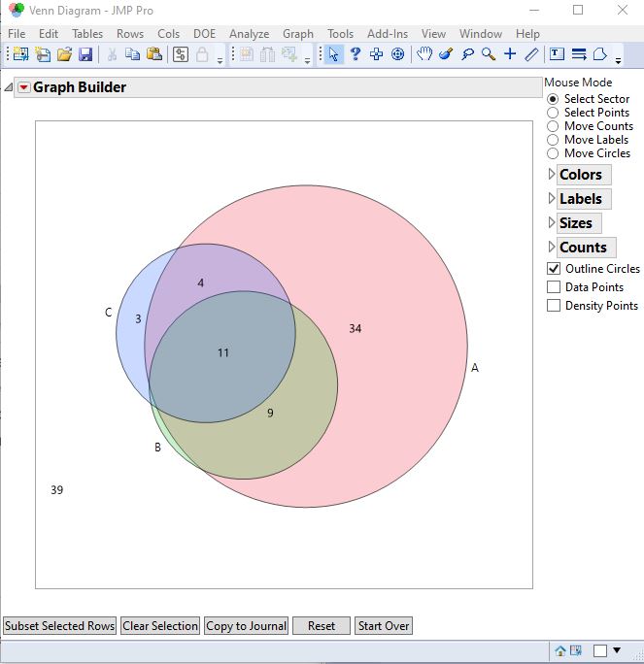Uncheck the Outline Circles checkbox
644x664 pixels.
click(x=555, y=269)
